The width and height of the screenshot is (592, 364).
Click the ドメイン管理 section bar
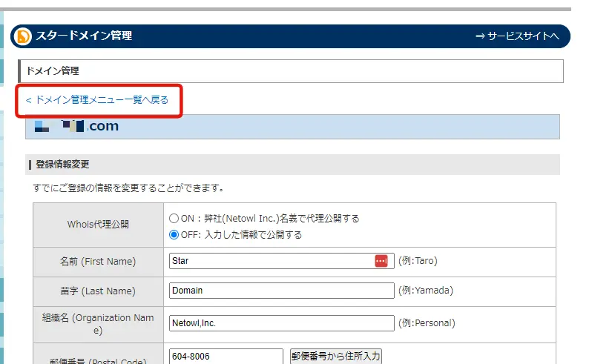click(x=290, y=71)
